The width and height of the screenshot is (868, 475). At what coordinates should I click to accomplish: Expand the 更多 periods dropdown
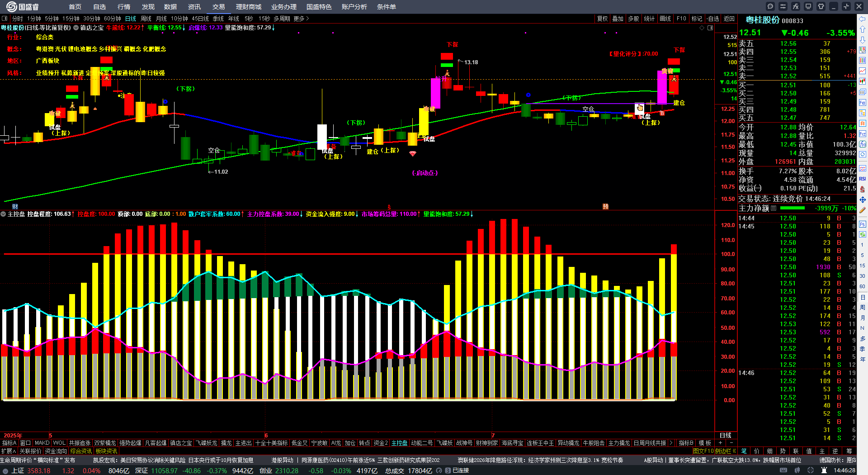(x=301, y=19)
